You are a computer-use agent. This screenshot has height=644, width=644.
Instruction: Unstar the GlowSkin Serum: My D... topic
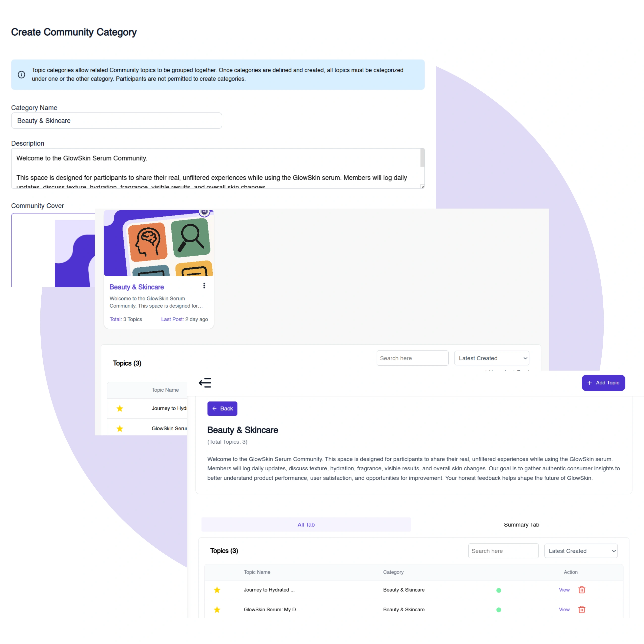point(217,610)
